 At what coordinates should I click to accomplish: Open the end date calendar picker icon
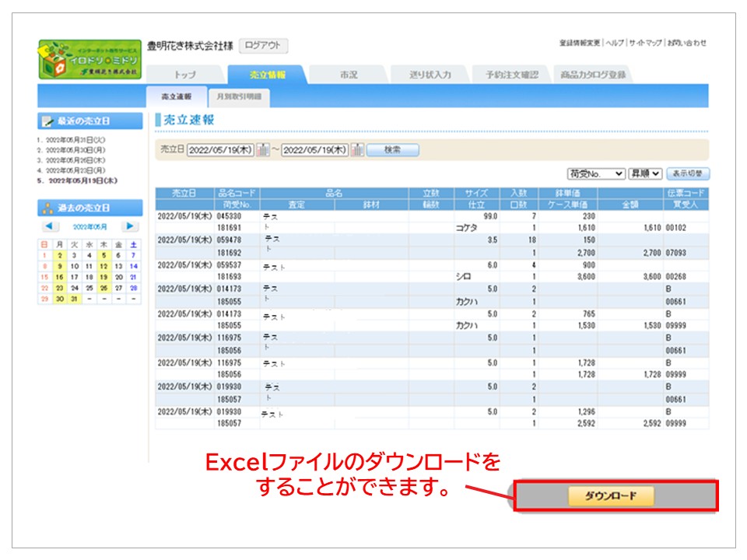click(x=357, y=150)
